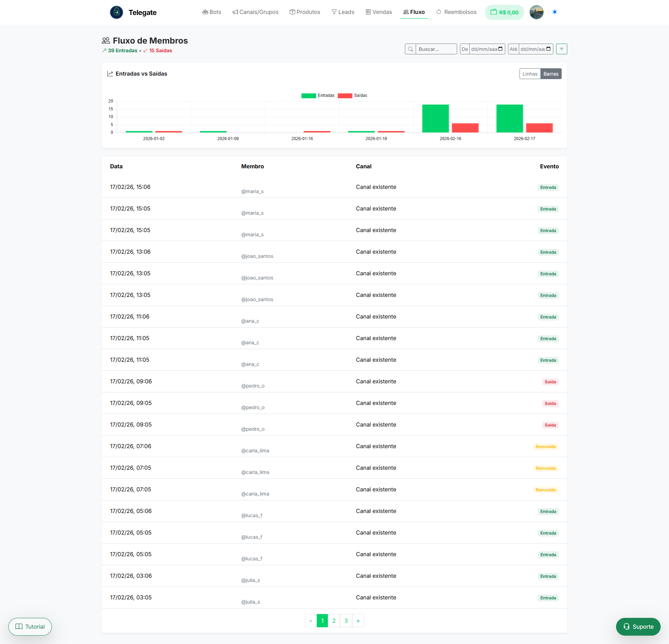Open the Até date picker calendar
Image resolution: width=669 pixels, height=644 pixels.
tap(549, 49)
